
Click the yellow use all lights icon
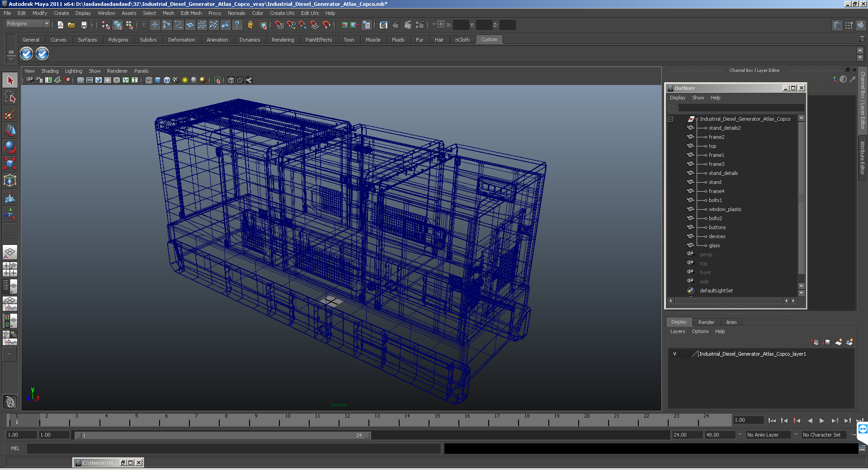coord(185,80)
